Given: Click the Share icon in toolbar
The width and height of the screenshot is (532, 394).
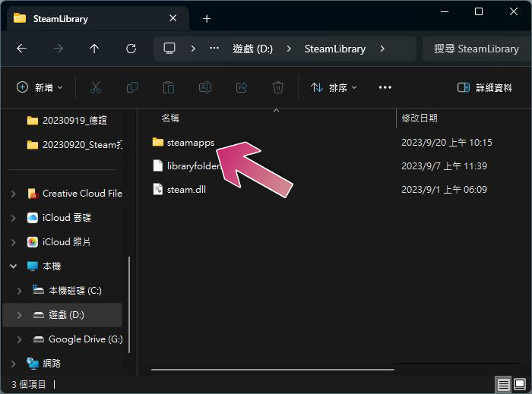Looking at the screenshot, I should [x=242, y=87].
